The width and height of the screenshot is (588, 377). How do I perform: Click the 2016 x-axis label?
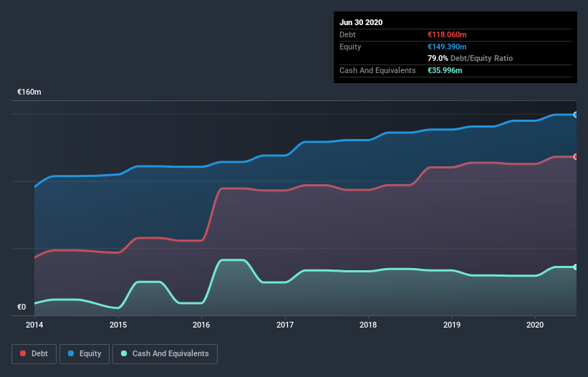click(201, 325)
